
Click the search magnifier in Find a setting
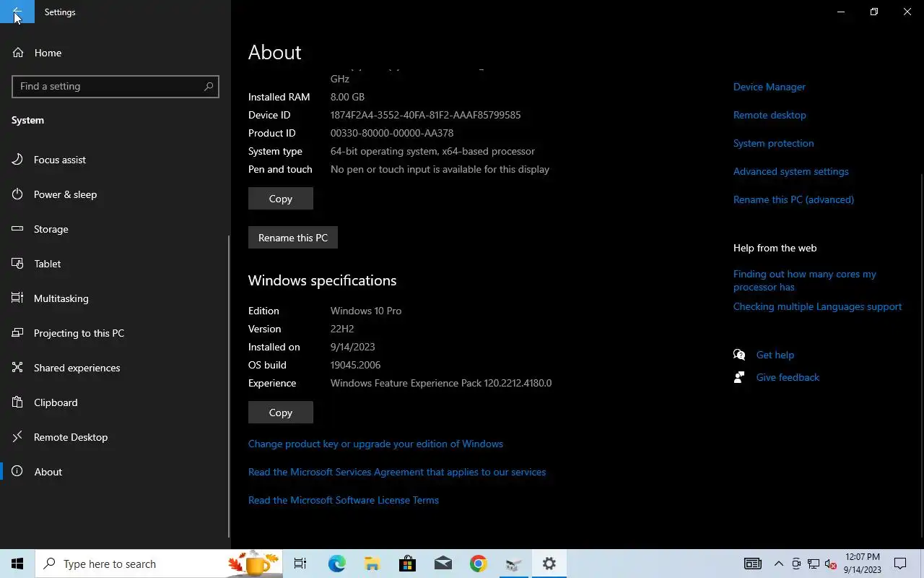tap(209, 86)
